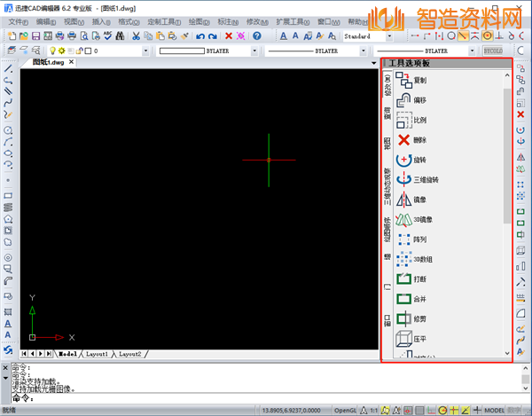
Task: Choose the 旋转 (Rotate) tool
Action: (404, 160)
